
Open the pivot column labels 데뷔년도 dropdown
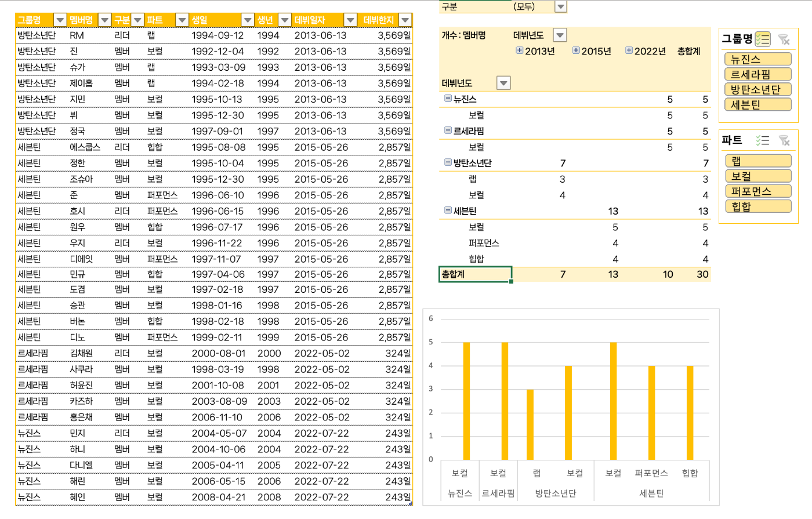pyautogui.click(x=560, y=35)
